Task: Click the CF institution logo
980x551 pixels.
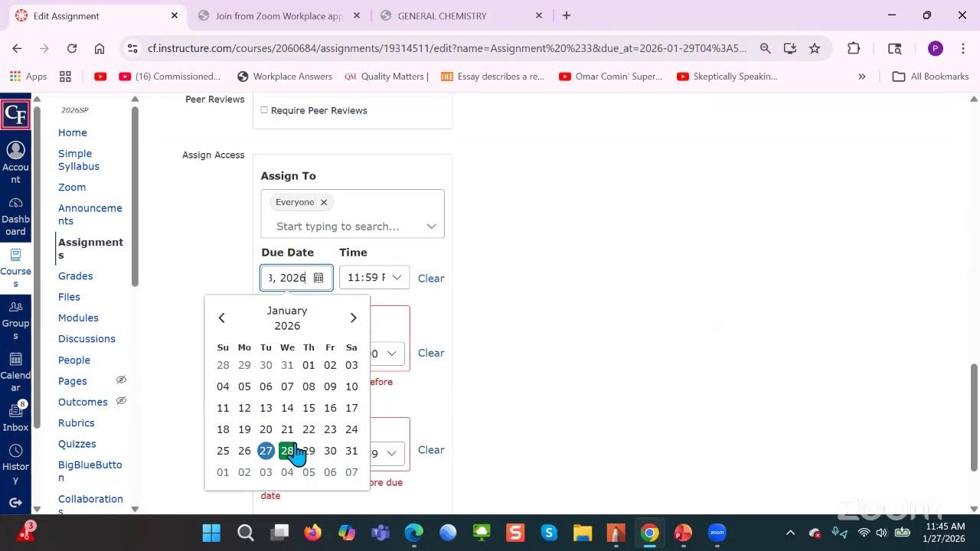Action: coord(15,115)
